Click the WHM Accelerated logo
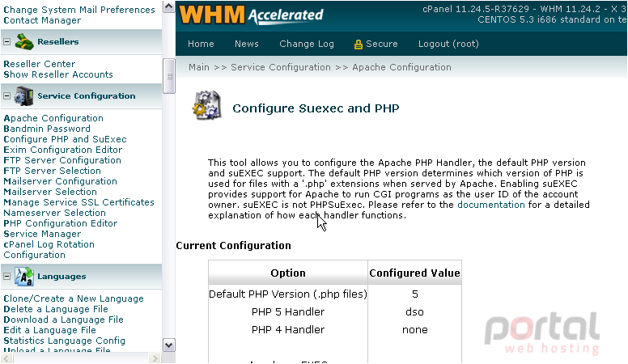Screen dimensions: 628x364 pyautogui.click(x=251, y=15)
